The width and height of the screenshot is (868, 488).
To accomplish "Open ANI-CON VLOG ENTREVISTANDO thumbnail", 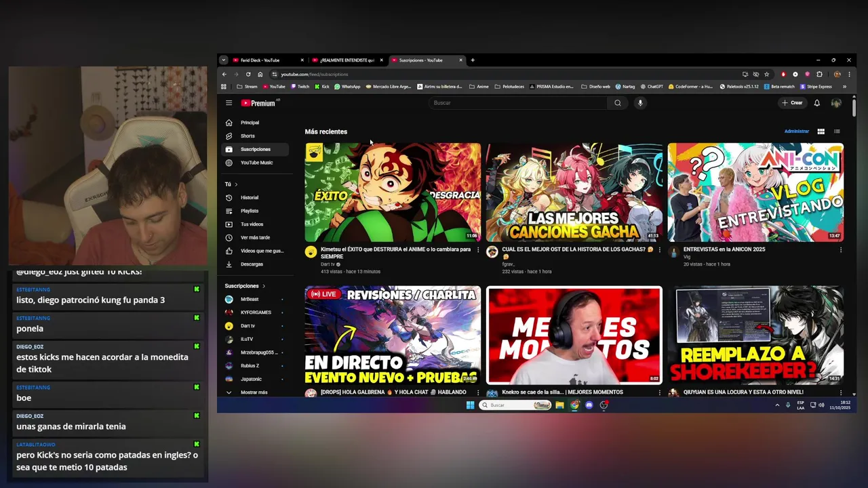I will pos(755,192).
